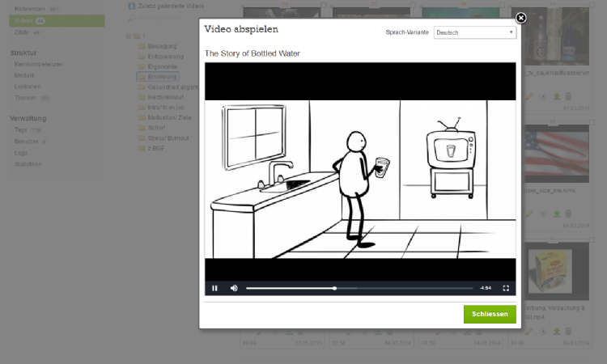The image size is (607, 364).
Task: Click the refresh icon beside Zuletzt geänderte Videos
Action: [x=132, y=6]
